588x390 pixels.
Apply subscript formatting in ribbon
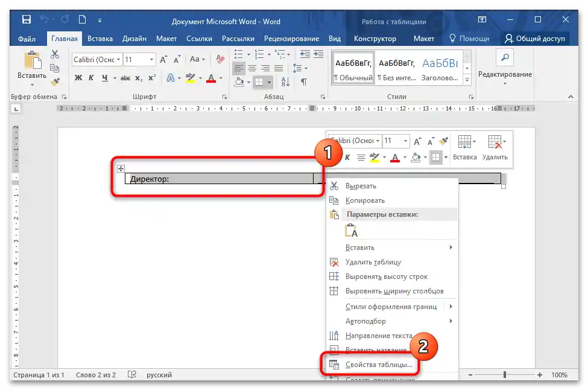[139, 78]
